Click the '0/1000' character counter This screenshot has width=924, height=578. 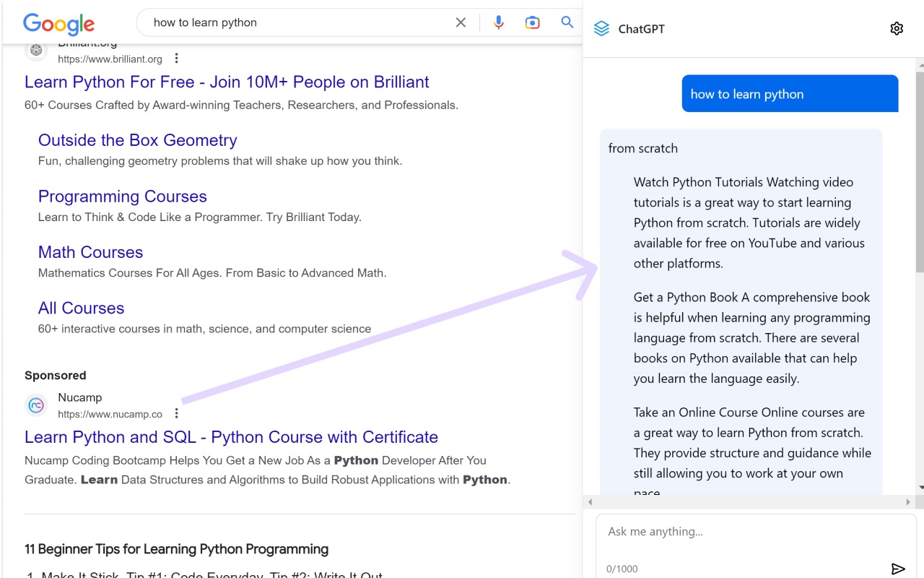tap(622, 569)
